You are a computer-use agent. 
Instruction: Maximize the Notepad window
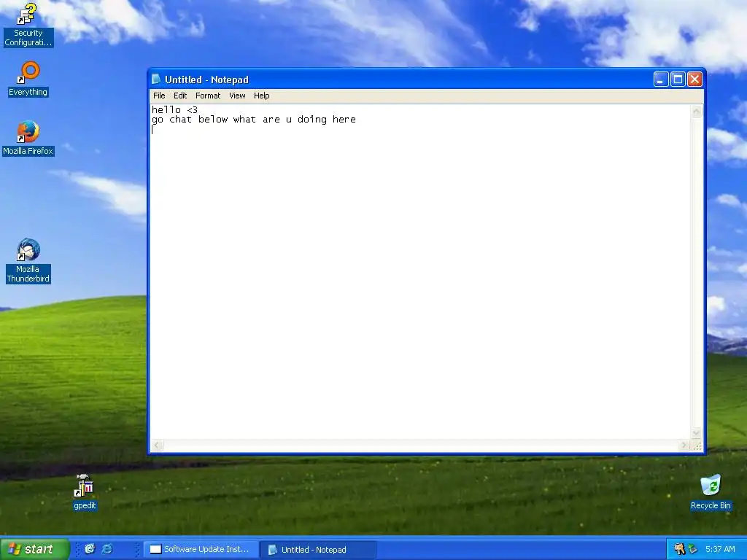pos(678,79)
